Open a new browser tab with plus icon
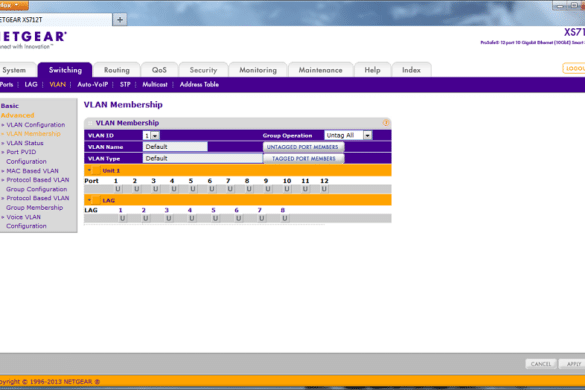 tap(120, 20)
